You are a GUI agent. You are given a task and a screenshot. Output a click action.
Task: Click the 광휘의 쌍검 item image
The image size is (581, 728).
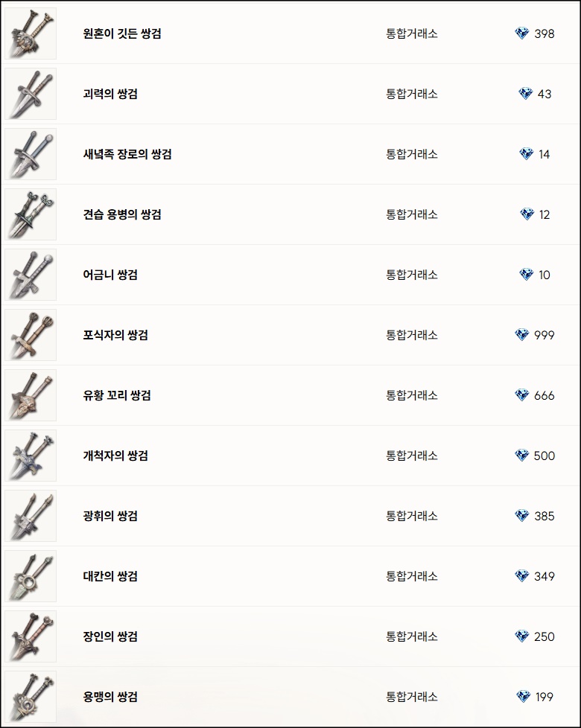pos(31,516)
